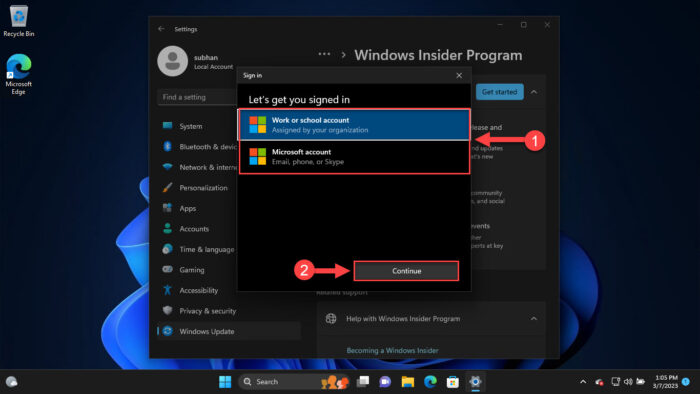The width and height of the screenshot is (700, 394).
Task: Close the Sign in dialog
Action: click(x=459, y=75)
